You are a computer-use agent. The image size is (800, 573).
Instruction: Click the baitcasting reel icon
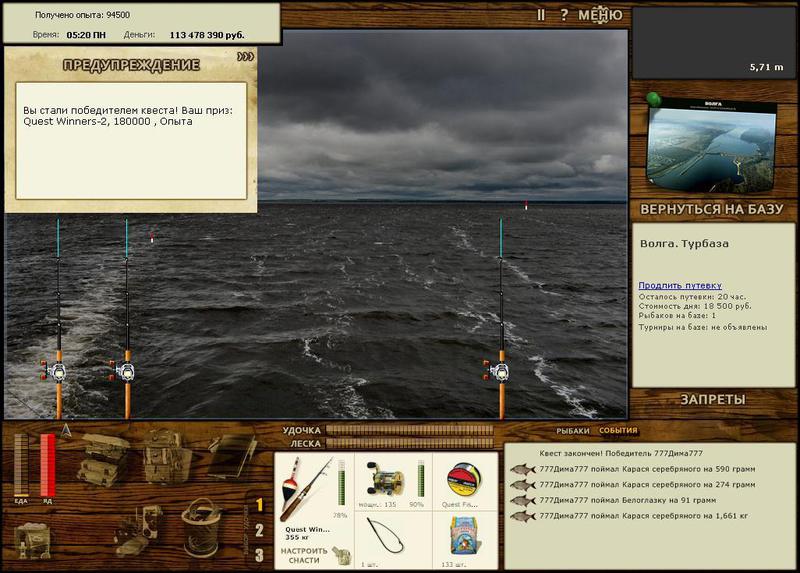pos(385,479)
